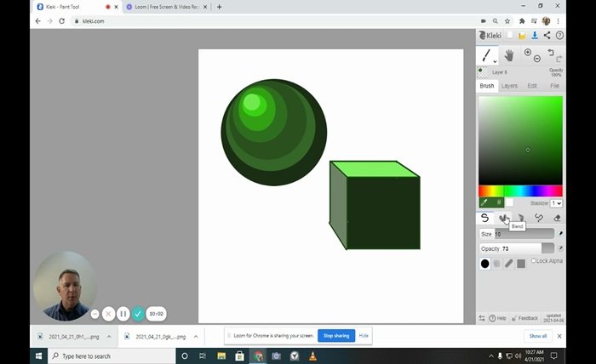This screenshot has width=596, height=364.
Task: Toggle pressure sensitivity for brush size
Action: [x=559, y=234]
